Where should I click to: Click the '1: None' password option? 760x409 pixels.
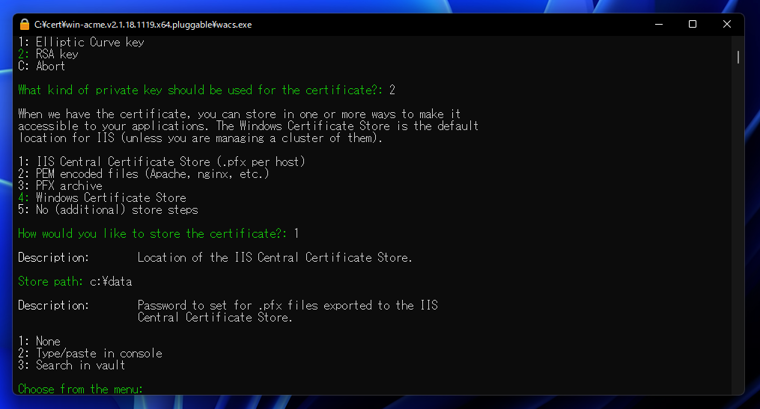point(39,342)
